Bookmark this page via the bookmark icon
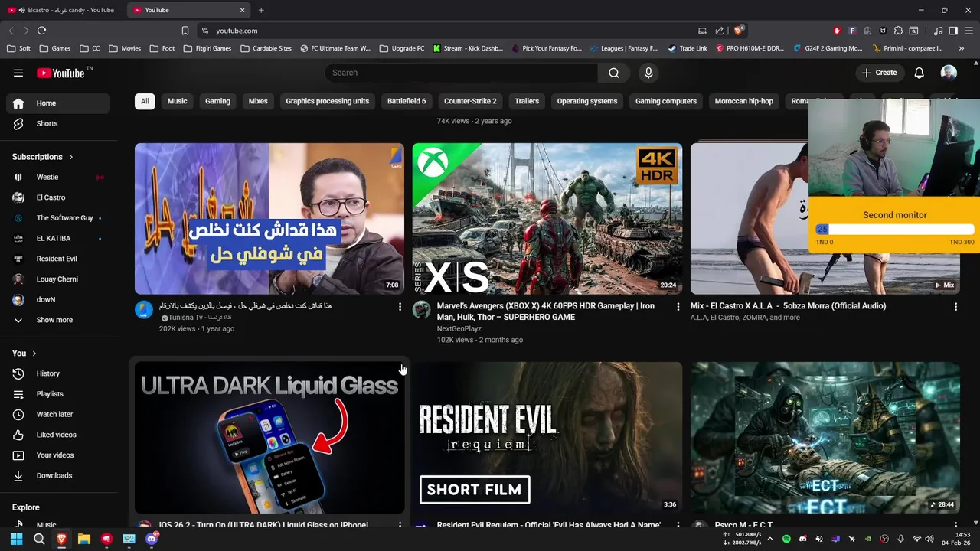Screen dimensions: 980x551 [185, 31]
